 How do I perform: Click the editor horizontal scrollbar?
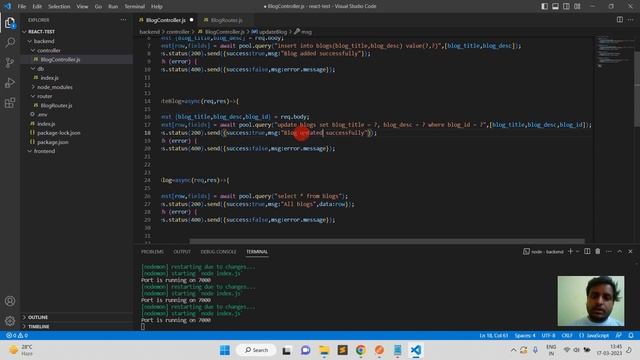point(387,241)
